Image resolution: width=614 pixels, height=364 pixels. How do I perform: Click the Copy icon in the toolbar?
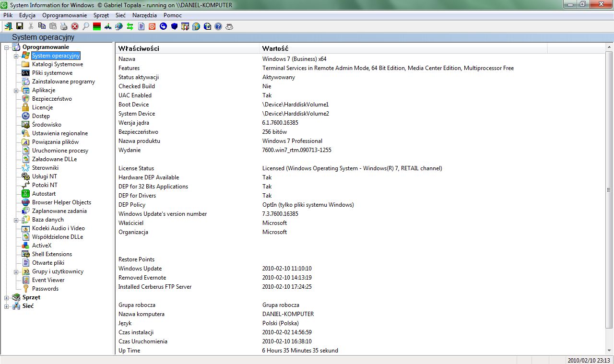coord(42,26)
